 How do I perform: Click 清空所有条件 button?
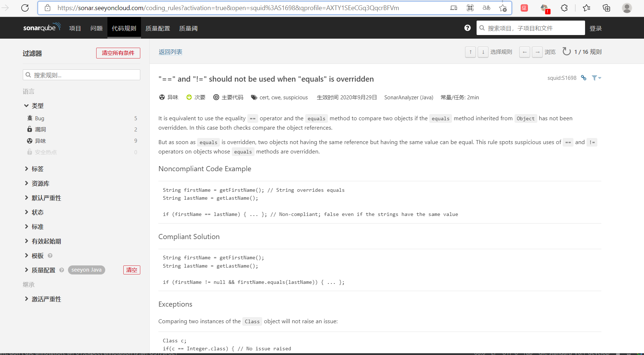click(118, 53)
